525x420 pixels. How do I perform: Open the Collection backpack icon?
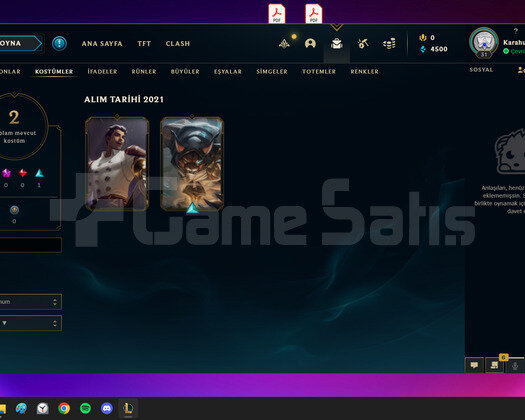pyautogui.click(x=336, y=44)
